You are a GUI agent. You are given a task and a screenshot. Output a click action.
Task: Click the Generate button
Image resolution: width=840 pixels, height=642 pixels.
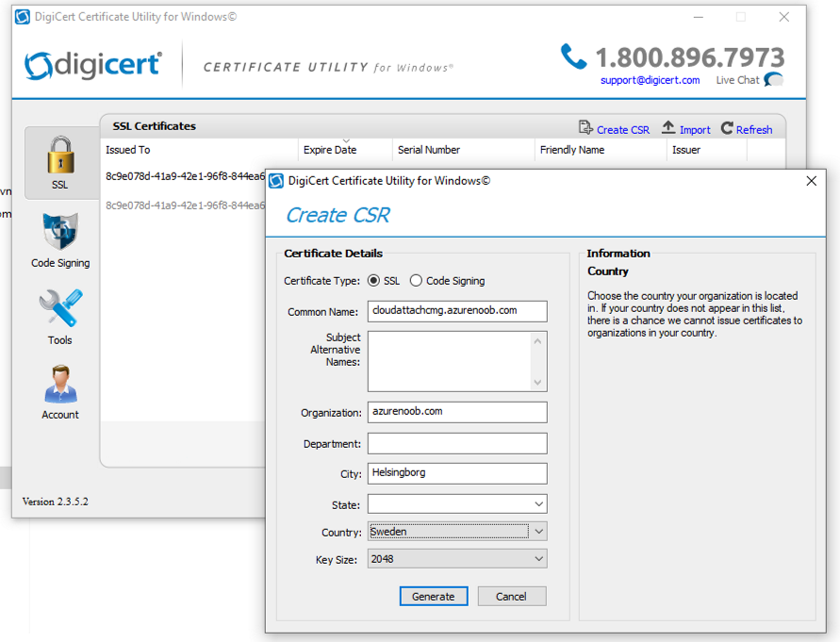[x=434, y=597]
